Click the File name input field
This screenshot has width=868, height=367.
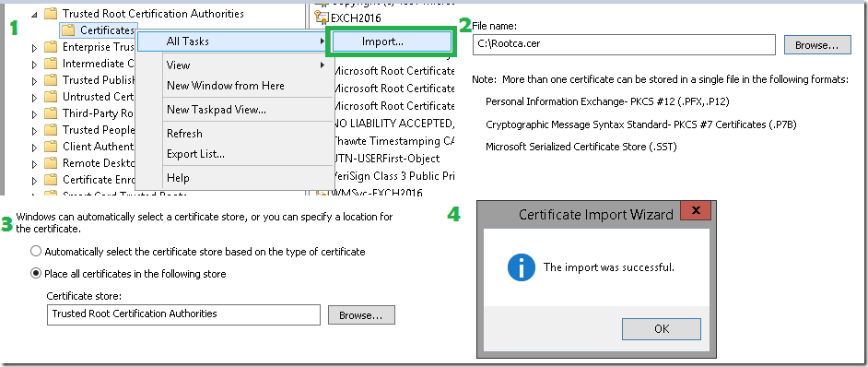click(624, 44)
